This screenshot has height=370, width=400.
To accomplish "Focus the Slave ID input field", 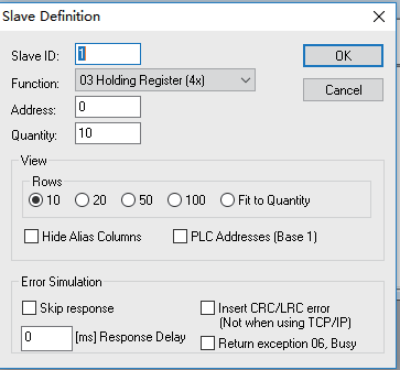I will click(x=108, y=54).
